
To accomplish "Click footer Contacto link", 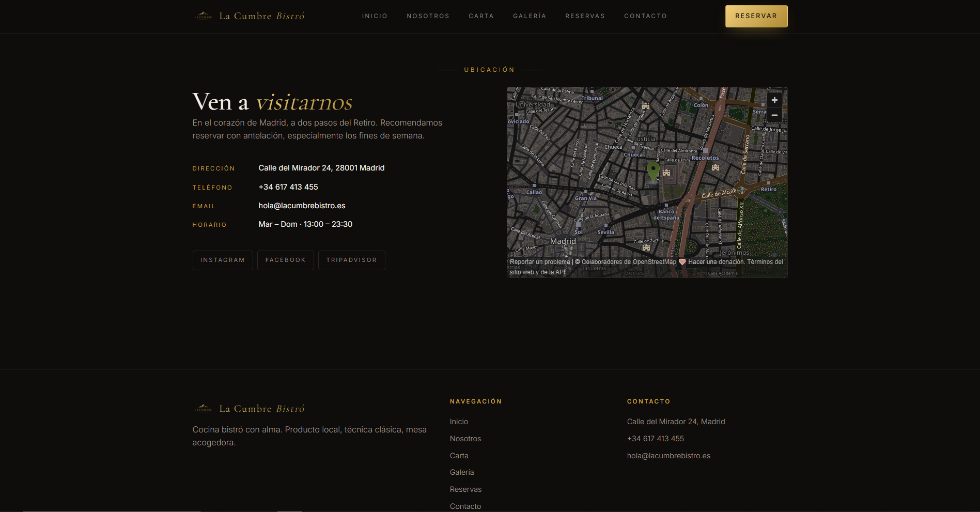I will 465,506.
